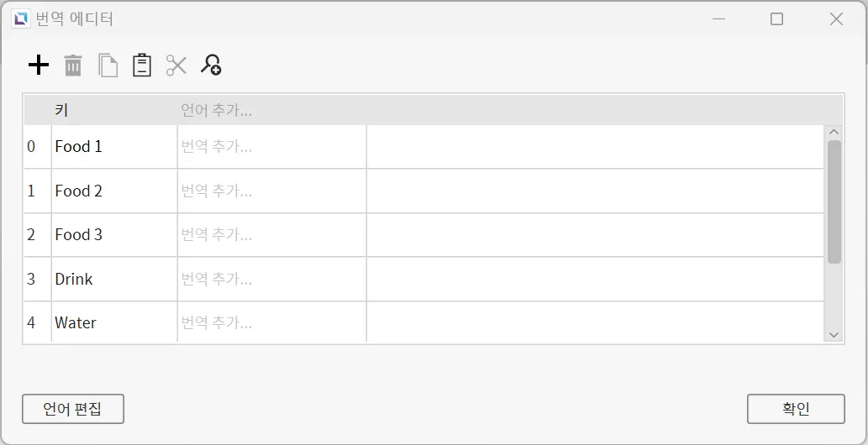The height and width of the screenshot is (445, 868).
Task: Click the 키 column header
Action: tap(61, 110)
